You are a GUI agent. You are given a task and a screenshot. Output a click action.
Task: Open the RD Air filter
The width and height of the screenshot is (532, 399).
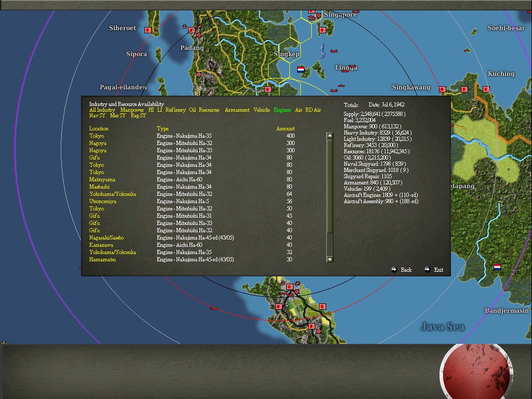[313, 110]
